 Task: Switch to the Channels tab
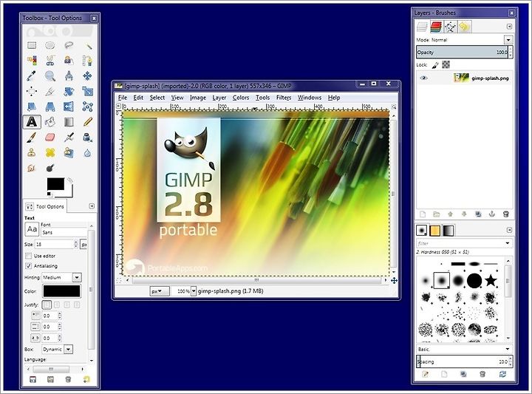click(437, 27)
